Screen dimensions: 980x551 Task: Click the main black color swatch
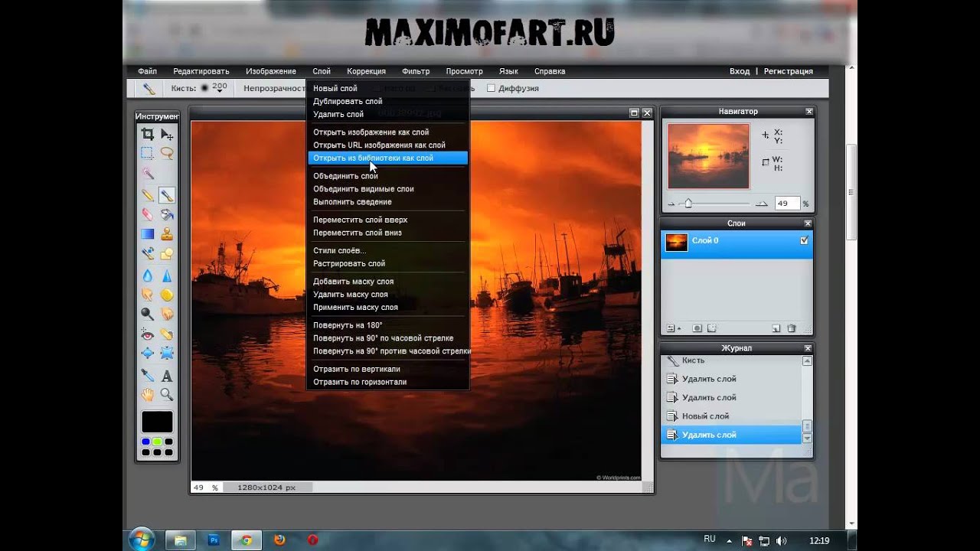(x=157, y=422)
